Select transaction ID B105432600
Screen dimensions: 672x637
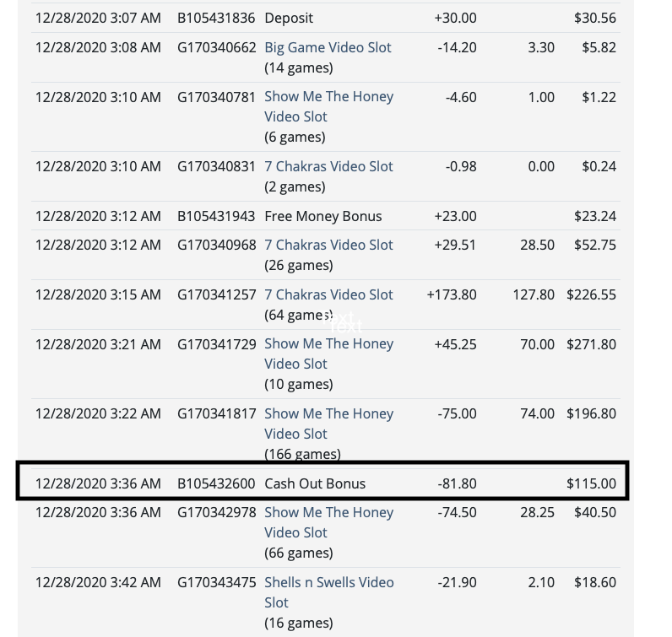pos(216,483)
